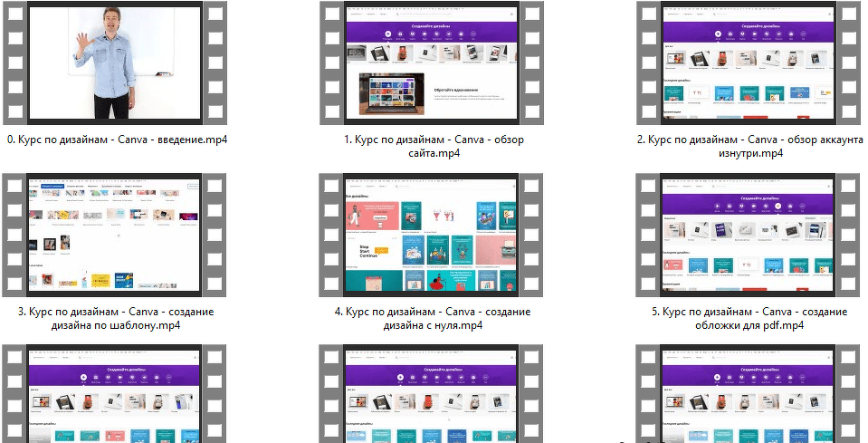Click the '3. создание дизайна по шаблону' thumbnail
The width and height of the screenshot is (868, 443).
(x=115, y=236)
